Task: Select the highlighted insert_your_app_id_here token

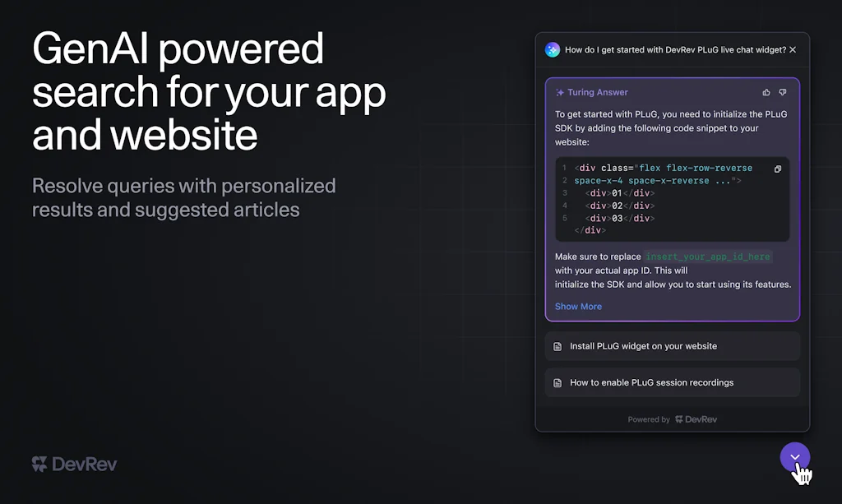Action: click(707, 257)
